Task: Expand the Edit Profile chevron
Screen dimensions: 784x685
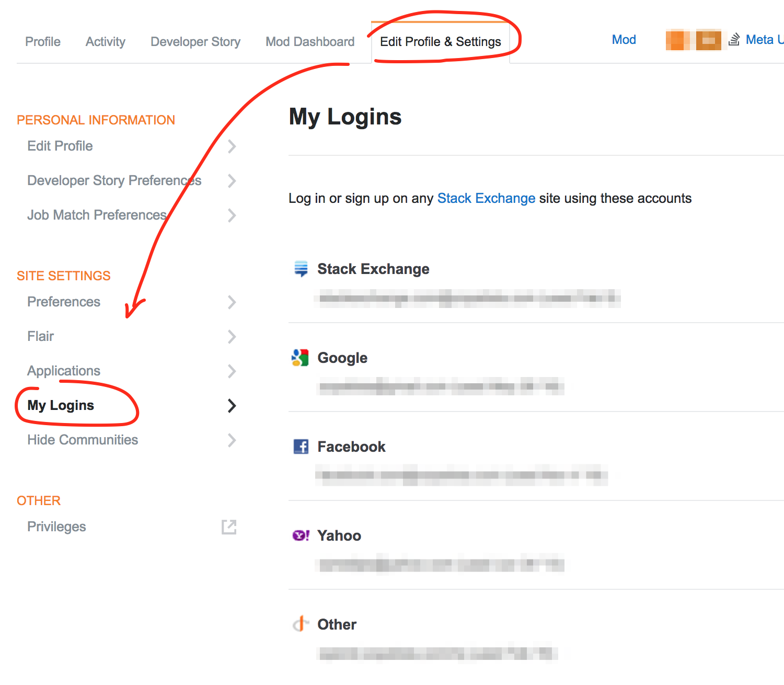Action: 232,146
